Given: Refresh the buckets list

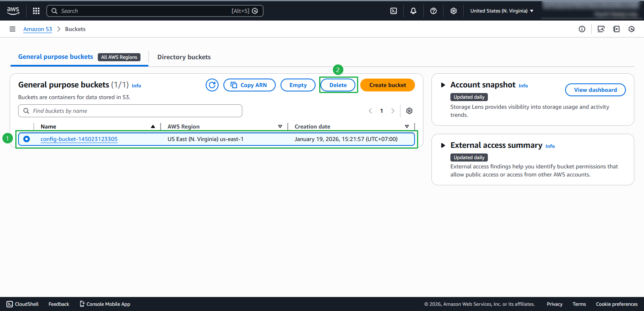Looking at the screenshot, I should click(x=212, y=85).
